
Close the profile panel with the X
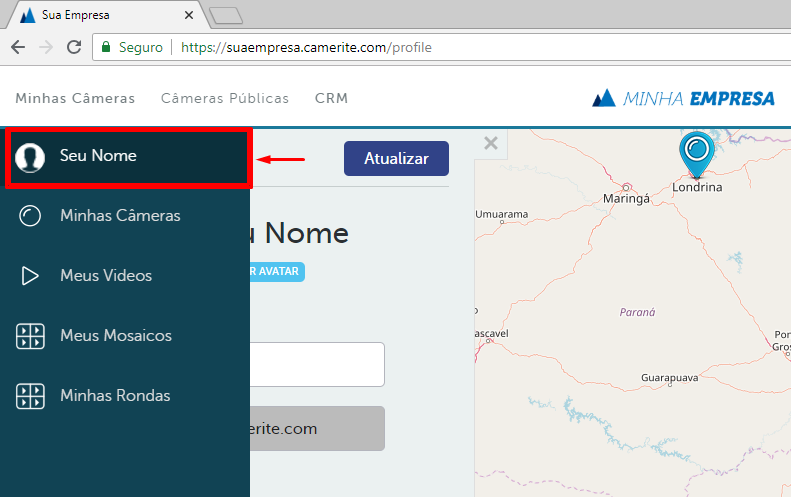pyautogui.click(x=490, y=143)
